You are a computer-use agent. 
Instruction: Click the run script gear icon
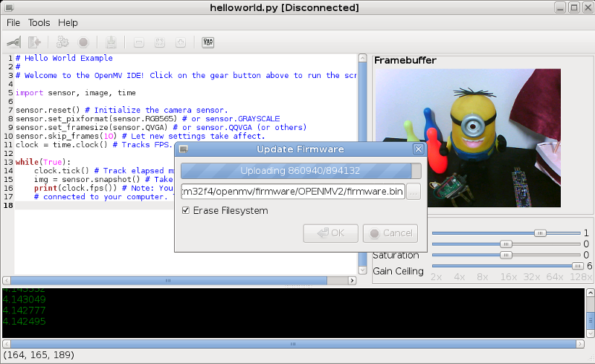[62, 43]
